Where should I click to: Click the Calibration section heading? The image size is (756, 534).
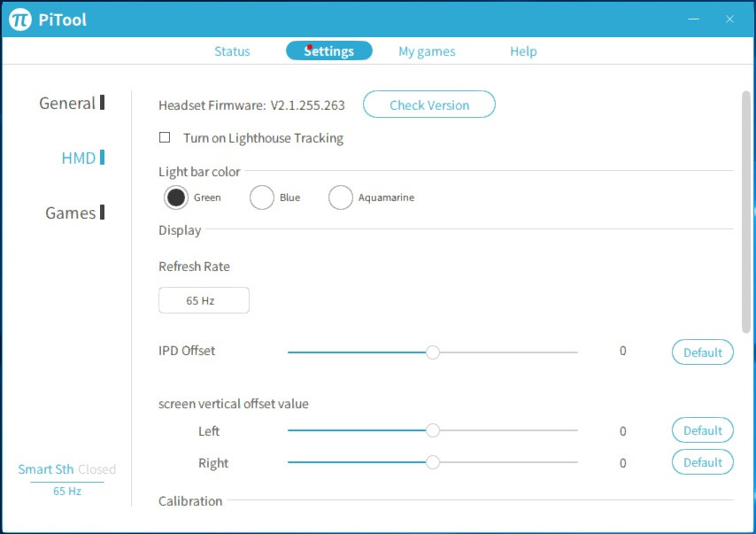tap(190, 500)
